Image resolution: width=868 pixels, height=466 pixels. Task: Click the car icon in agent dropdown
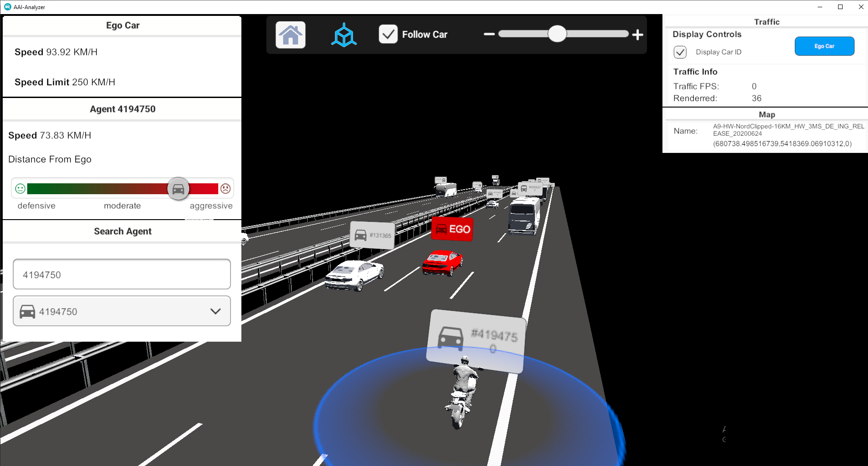click(27, 312)
